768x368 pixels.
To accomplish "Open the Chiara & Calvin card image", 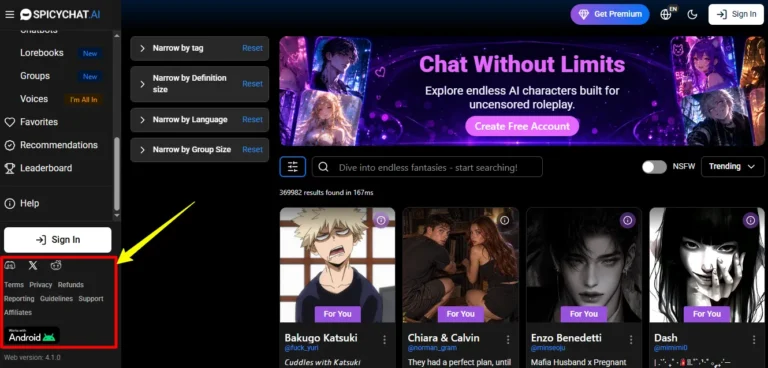I will [x=460, y=265].
